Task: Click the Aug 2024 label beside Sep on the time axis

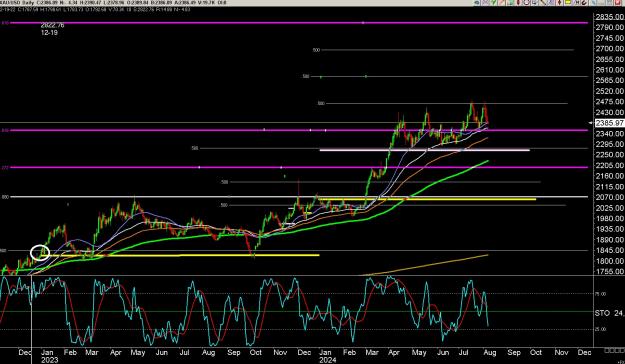Action: [x=489, y=353]
